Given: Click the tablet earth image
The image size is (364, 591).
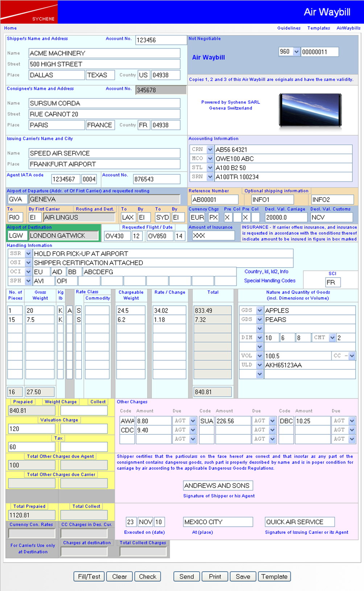Looking at the screenshot, I should [310, 110].
